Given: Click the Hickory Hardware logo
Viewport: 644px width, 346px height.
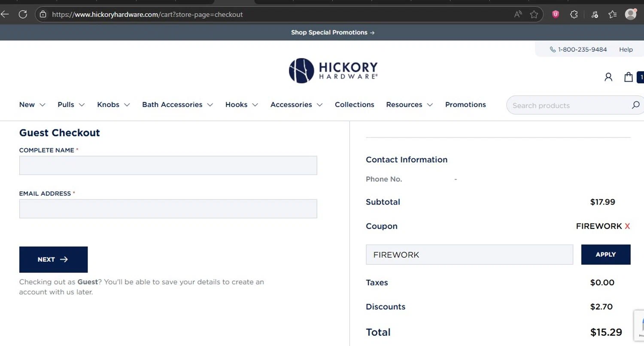Looking at the screenshot, I should click(333, 70).
